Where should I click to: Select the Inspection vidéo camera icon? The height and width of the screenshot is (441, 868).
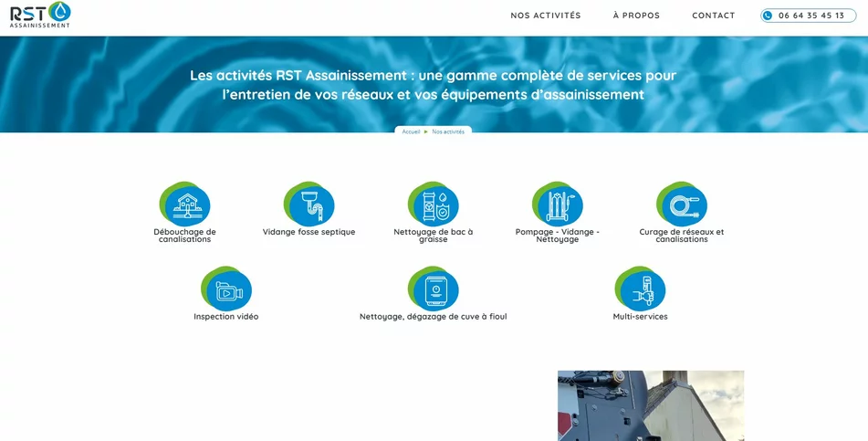pyautogui.click(x=226, y=289)
